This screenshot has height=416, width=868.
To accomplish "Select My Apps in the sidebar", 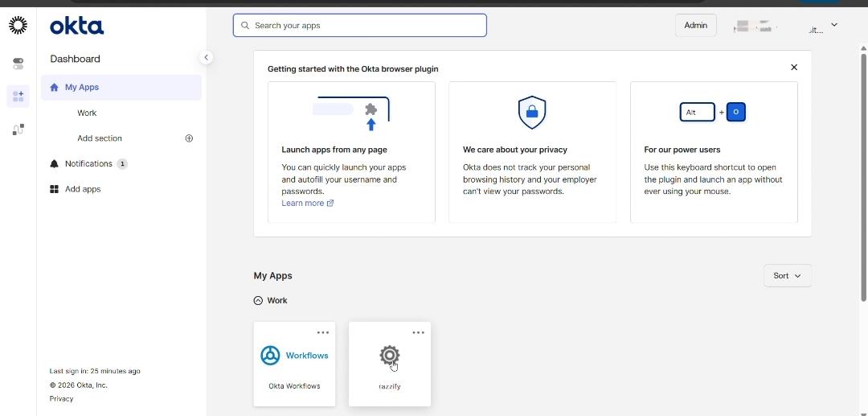I will coord(121,87).
